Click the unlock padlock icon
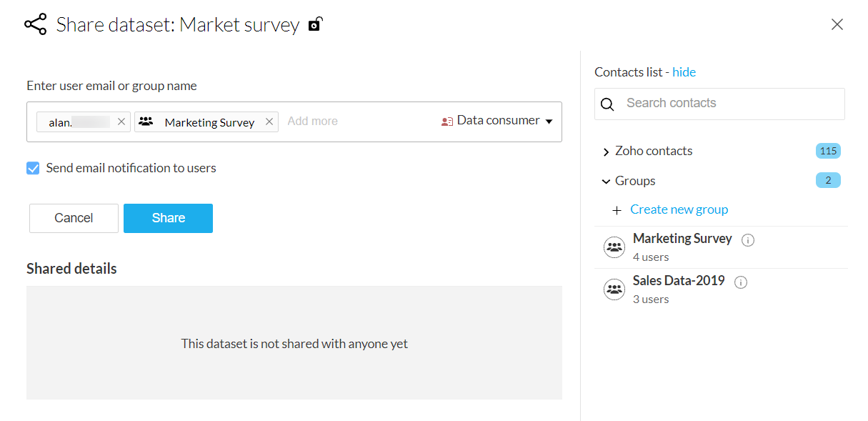 (x=314, y=25)
